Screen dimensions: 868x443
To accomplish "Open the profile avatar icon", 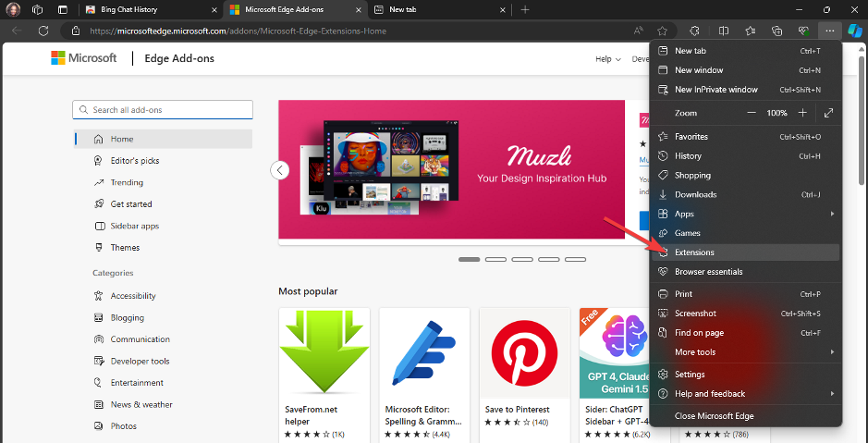I will point(13,9).
